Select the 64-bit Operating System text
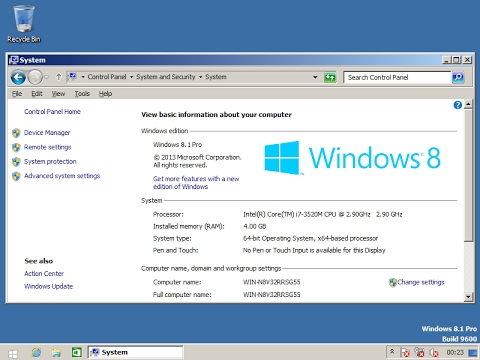This screenshot has height=360, width=480. (310, 238)
